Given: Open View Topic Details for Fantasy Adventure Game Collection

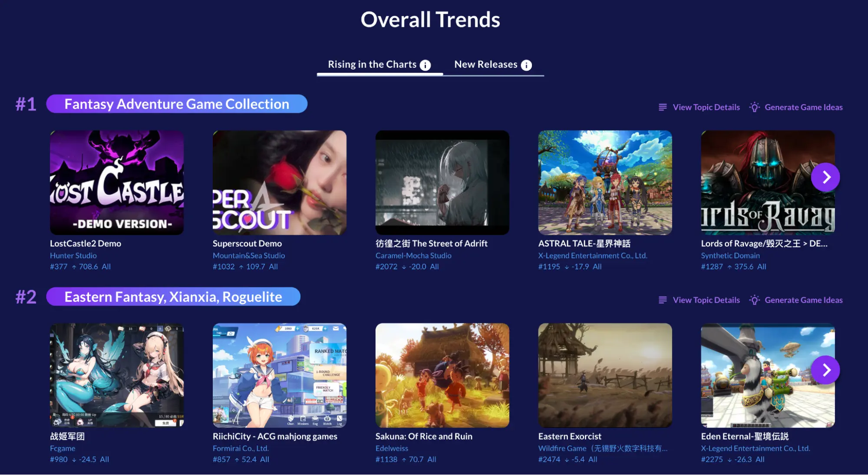Looking at the screenshot, I should click(x=700, y=107).
